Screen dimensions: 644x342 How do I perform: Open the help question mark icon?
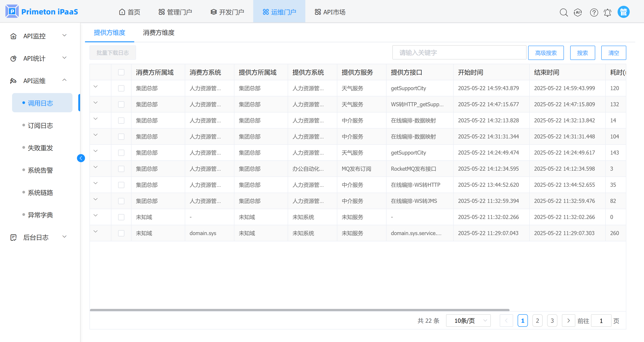pyautogui.click(x=594, y=12)
